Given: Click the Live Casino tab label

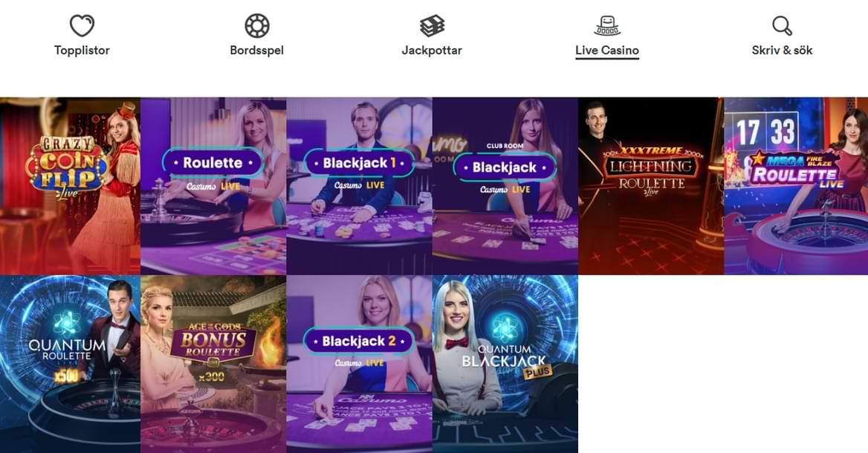Looking at the screenshot, I should click(607, 51).
